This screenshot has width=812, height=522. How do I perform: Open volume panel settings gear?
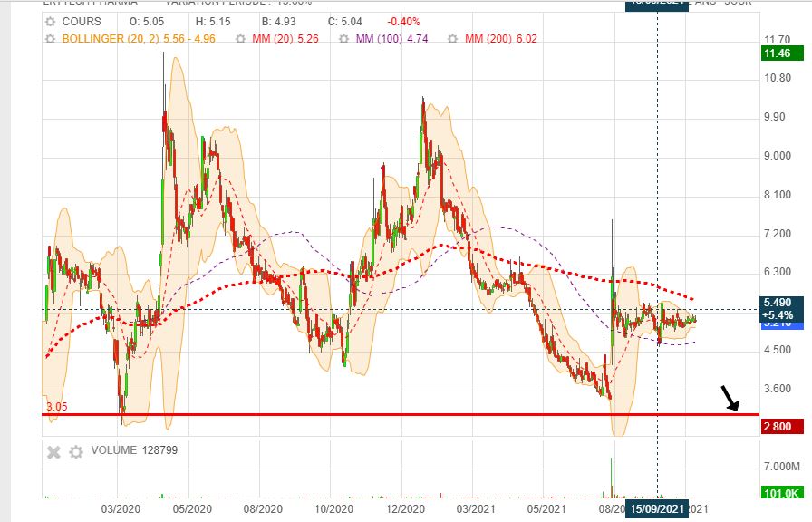coord(76,452)
